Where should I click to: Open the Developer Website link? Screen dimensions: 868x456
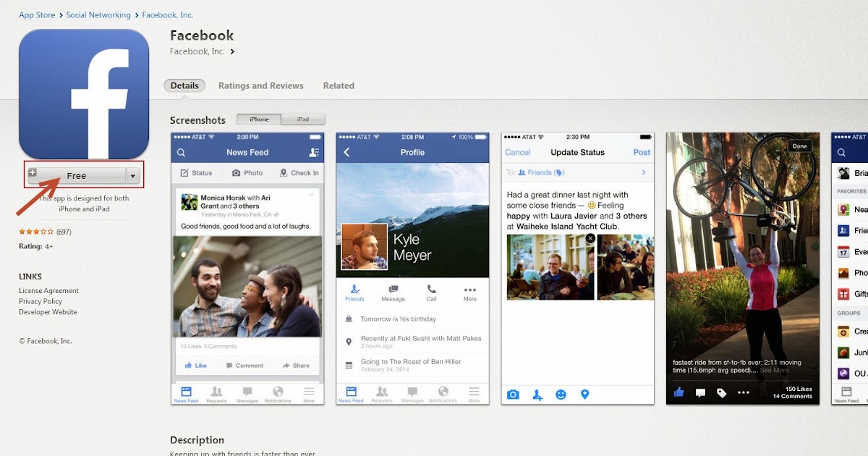point(48,312)
